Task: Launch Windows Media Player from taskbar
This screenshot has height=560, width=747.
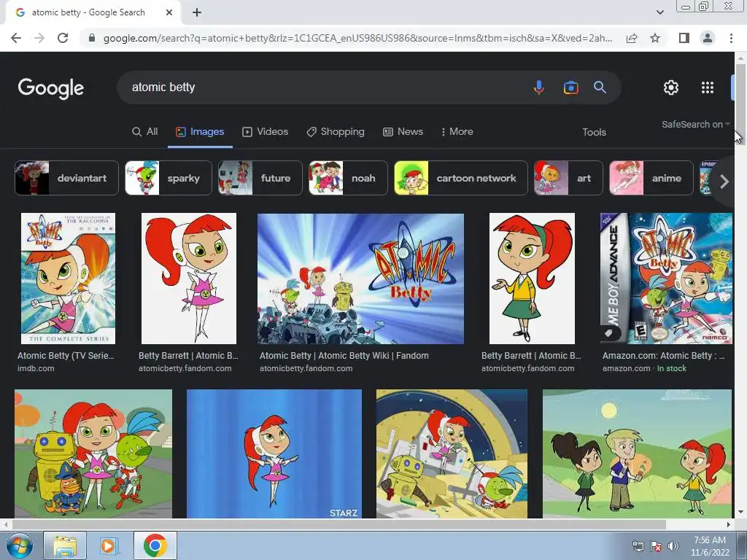Action: pyautogui.click(x=109, y=545)
